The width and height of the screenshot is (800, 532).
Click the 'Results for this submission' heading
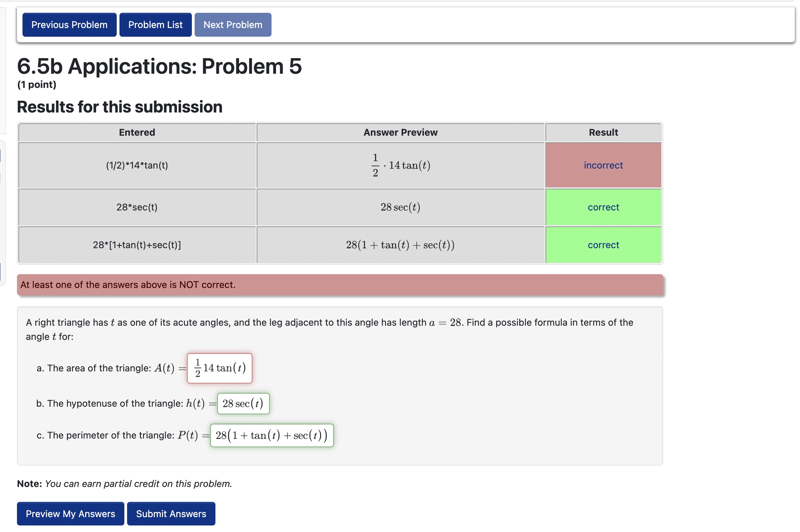pos(119,107)
